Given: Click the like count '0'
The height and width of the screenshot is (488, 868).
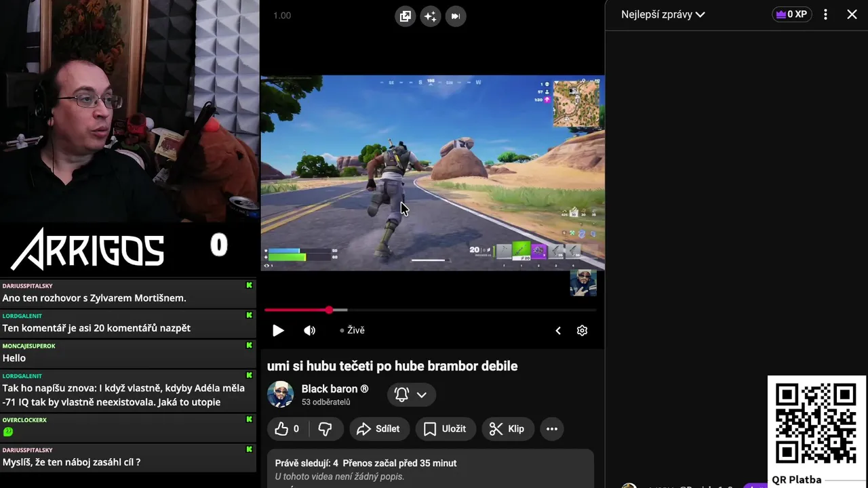Looking at the screenshot, I should [296, 429].
